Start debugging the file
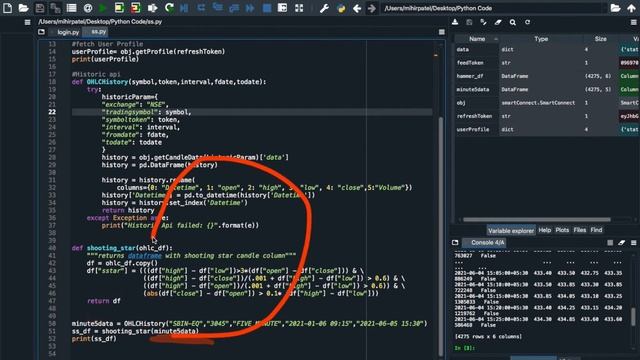This screenshot has width=640, height=360. 184,8
